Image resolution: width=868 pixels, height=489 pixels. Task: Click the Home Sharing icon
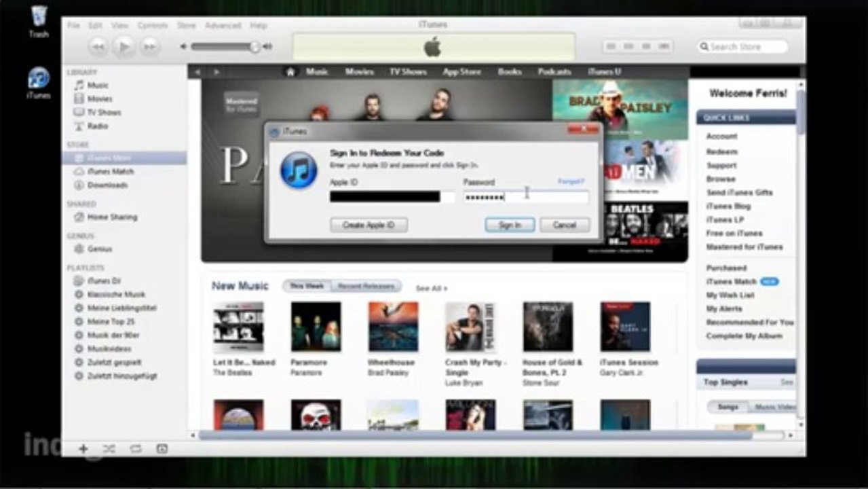79,217
